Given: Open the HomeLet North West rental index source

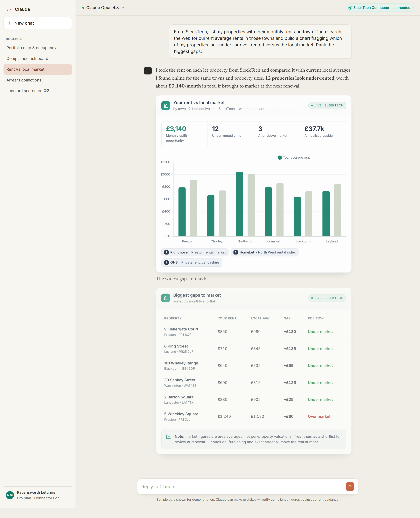Looking at the screenshot, I should [264, 252].
